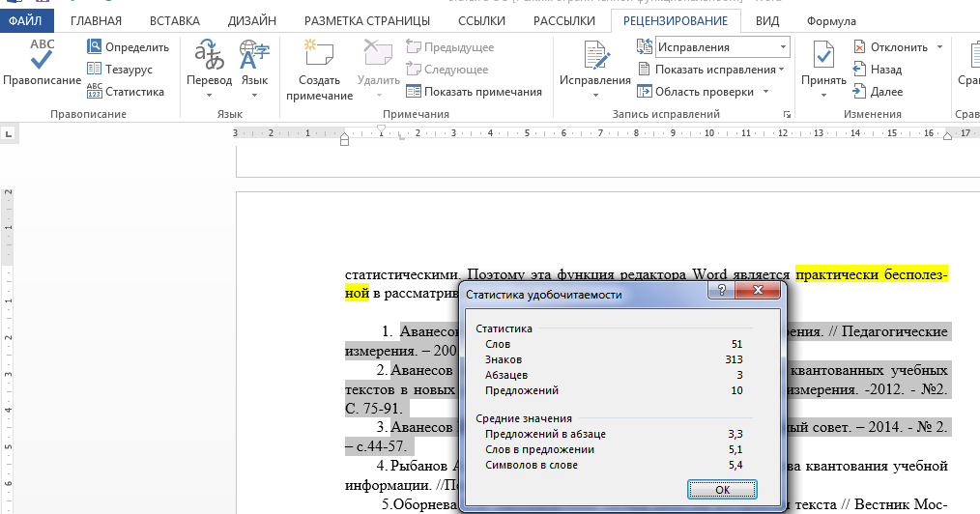Open the ФАЙЛ tab
The width and height of the screenshot is (980, 514).
pyautogui.click(x=26, y=20)
